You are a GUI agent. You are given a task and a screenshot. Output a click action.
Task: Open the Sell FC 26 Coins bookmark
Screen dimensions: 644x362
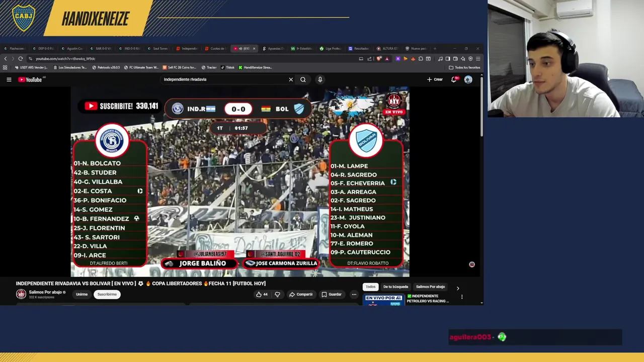(x=180, y=67)
